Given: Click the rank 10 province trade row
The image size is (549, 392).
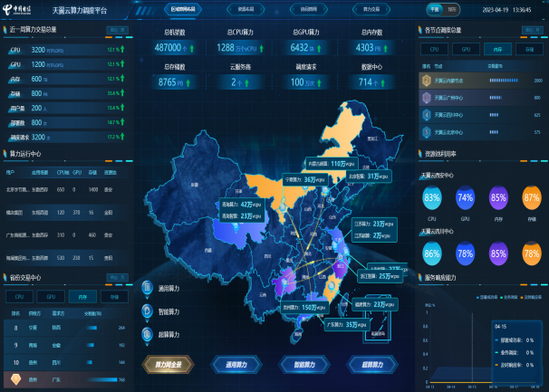Looking at the screenshot, I should click(68, 362).
